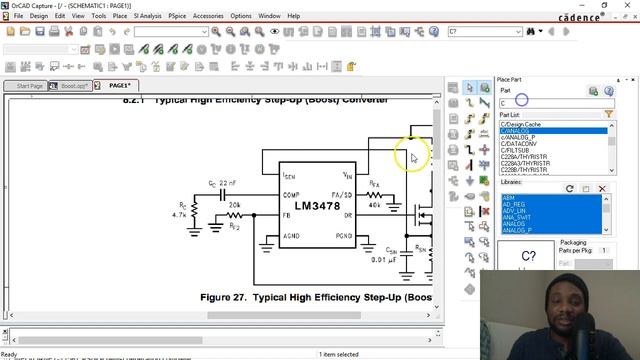Click the Open folder icon

[25, 31]
